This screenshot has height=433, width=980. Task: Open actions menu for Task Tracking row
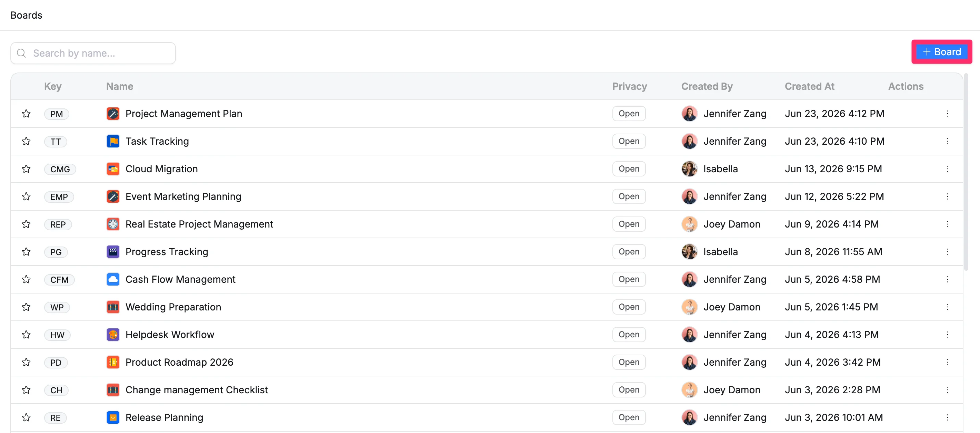coord(947,141)
